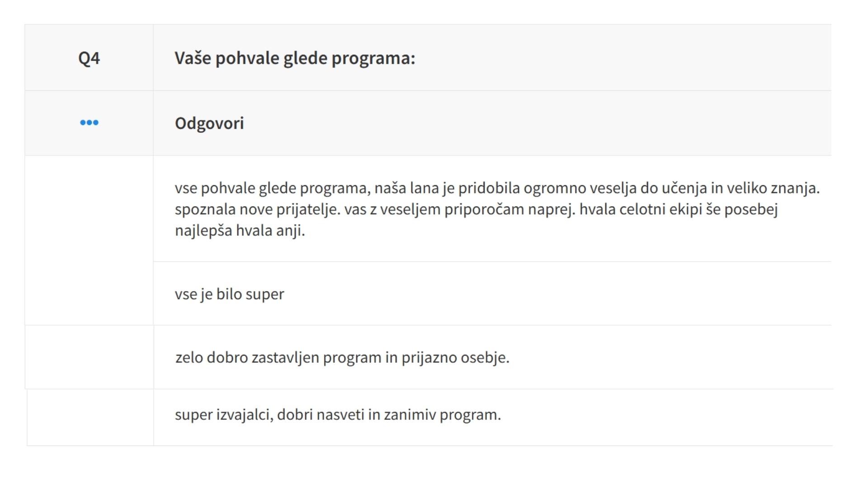868x488 pixels.
Task: Open the blue three-dots options icon
Action: (x=89, y=123)
